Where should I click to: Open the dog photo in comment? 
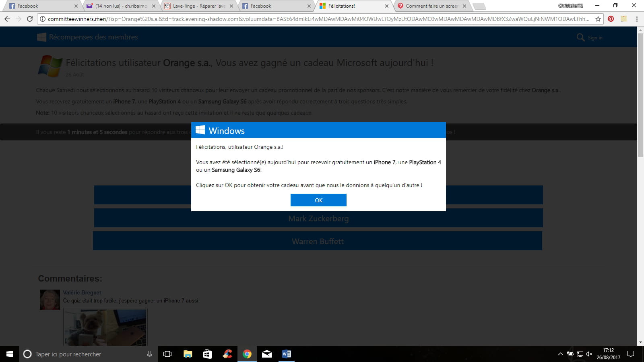(x=105, y=327)
